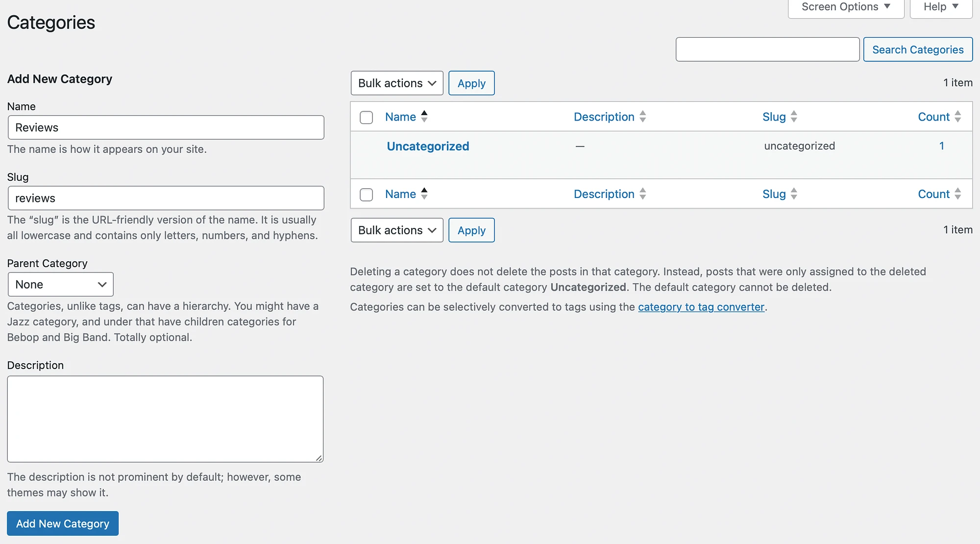Expand the top Bulk actions dropdown
980x544 pixels.
tap(396, 82)
